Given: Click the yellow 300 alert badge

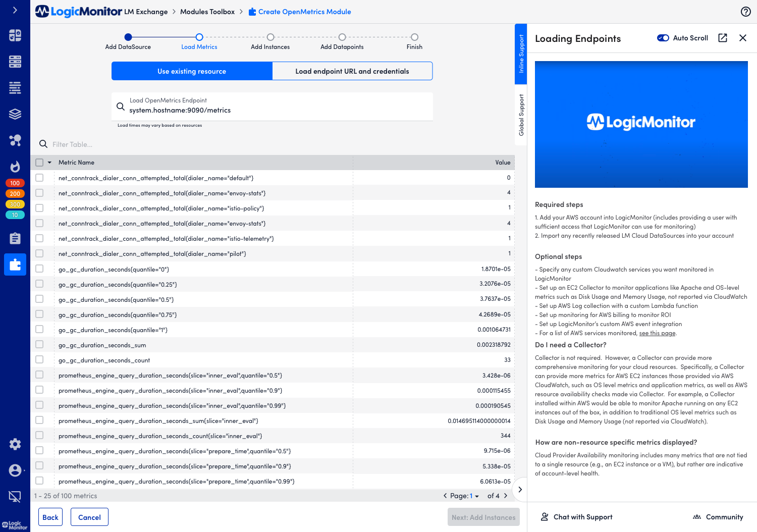Looking at the screenshot, I should (x=15, y=204).
